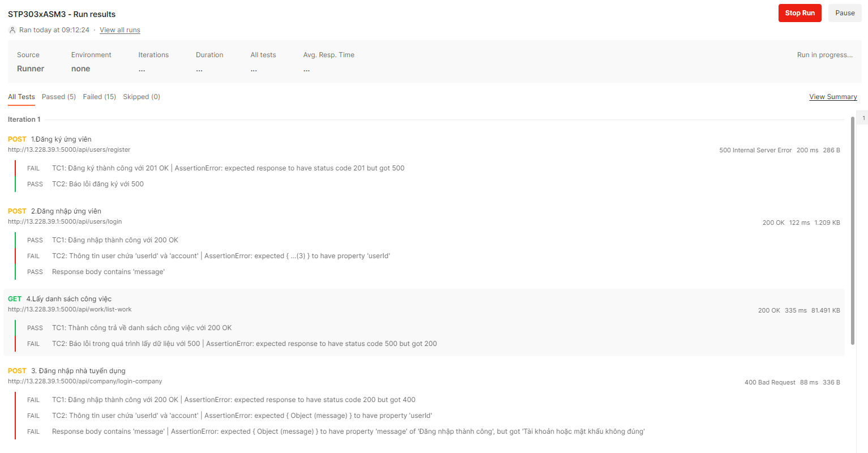Select the passing 'Response body contains message' test
Image resolution: width=868 pixels, height=453 pixels.
(108, 271)
